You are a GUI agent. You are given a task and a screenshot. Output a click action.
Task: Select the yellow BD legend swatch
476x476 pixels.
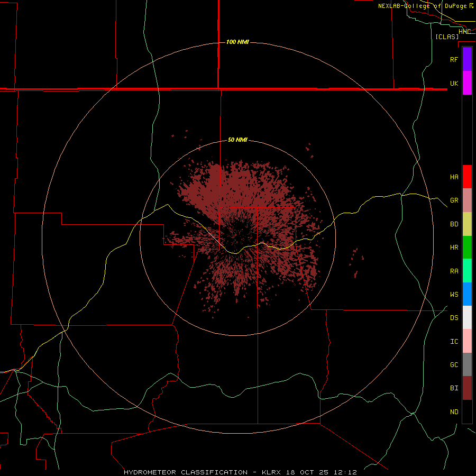467,224
